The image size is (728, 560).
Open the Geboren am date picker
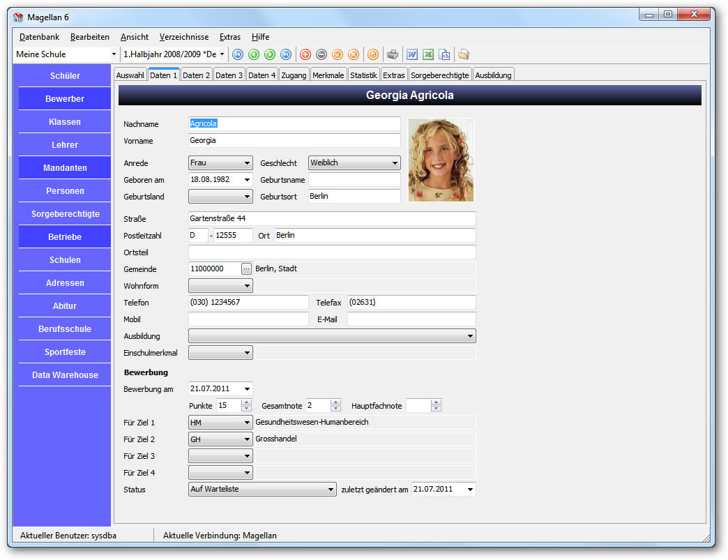pos(247,180)
